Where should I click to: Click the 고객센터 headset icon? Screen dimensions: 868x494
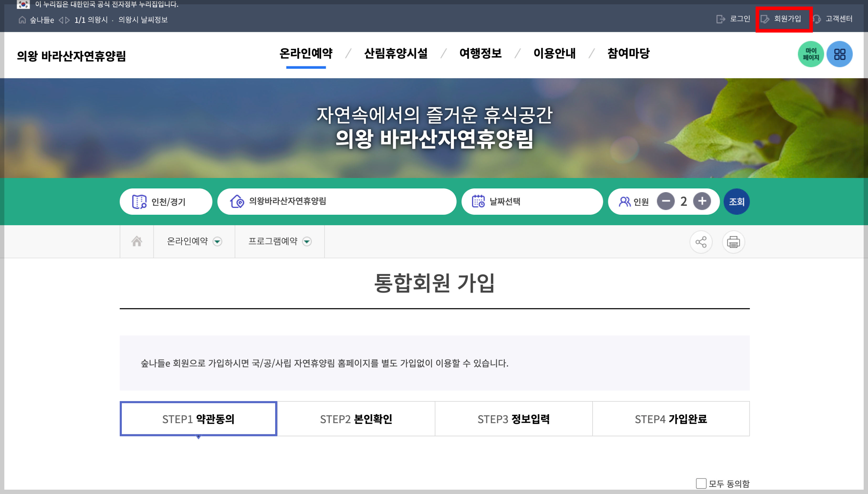coord(817,19)
